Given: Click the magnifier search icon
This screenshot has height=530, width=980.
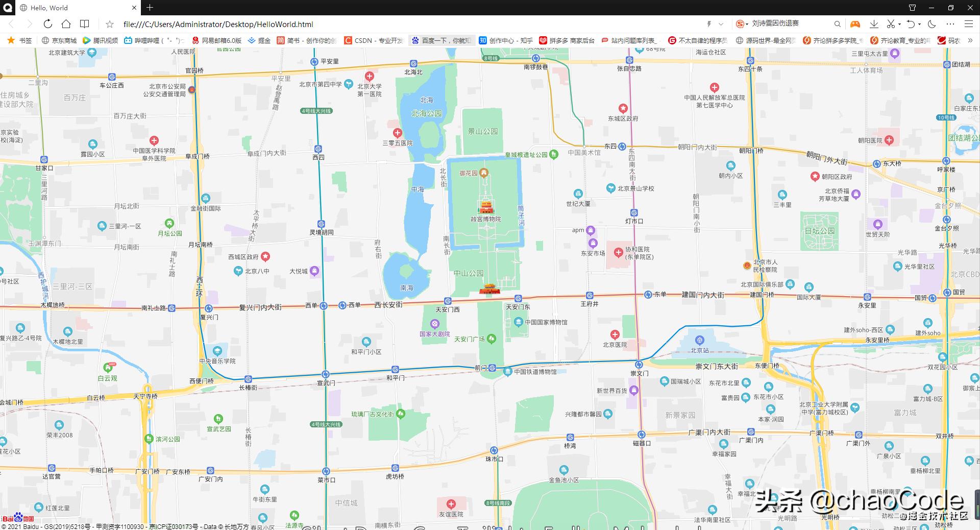Looking at the screenshot, I should coord(838,24).
